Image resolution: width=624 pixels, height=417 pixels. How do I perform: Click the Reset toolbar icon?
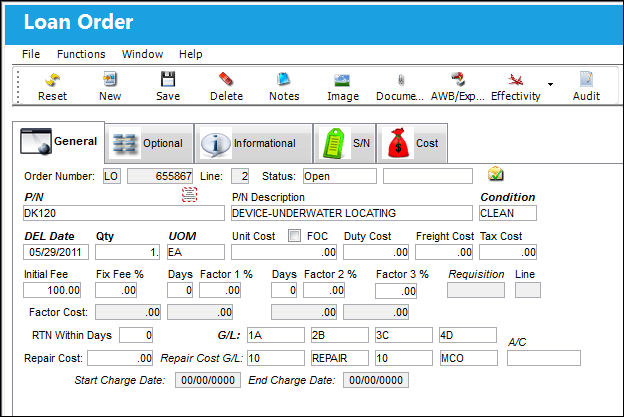pos(52,80)
